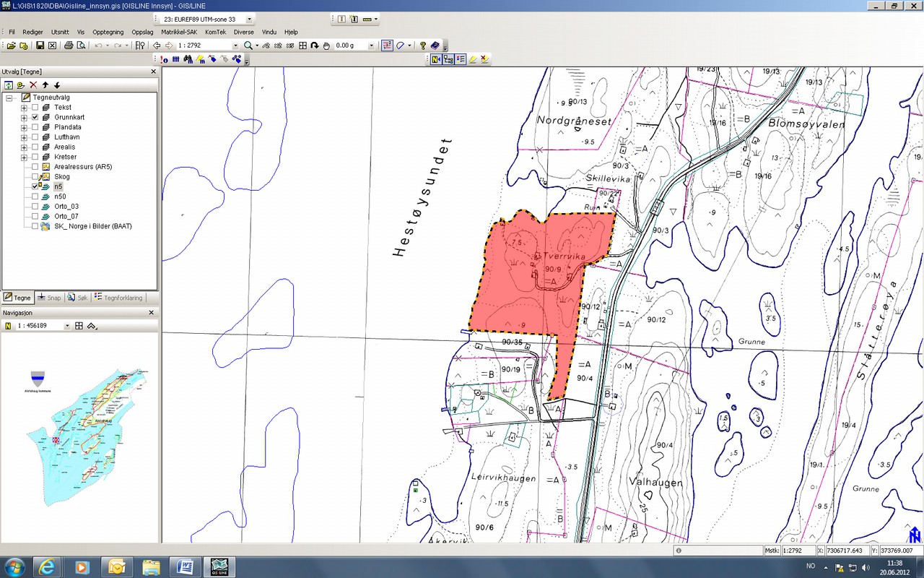This screenshot has width=924, height=578.
Task: Move layer up with the up arrow
Action: tap(45, 85)
